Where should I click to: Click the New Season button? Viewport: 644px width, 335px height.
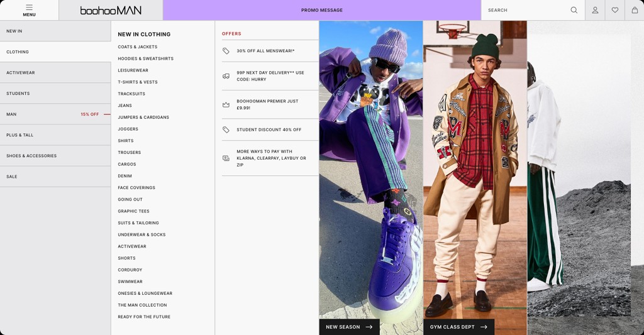[x=350, y=327]
